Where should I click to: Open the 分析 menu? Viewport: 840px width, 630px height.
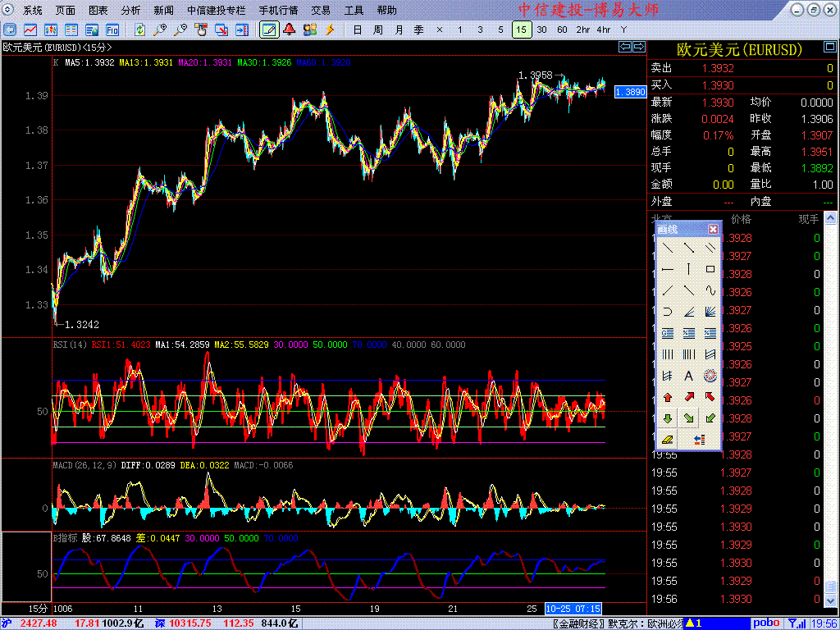click(130, 11)
